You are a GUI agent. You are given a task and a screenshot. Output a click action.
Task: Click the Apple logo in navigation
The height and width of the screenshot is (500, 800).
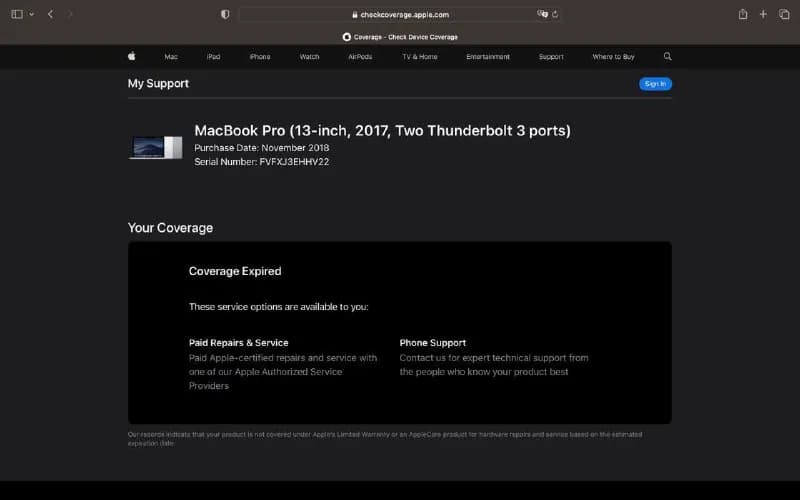point(132,56)
